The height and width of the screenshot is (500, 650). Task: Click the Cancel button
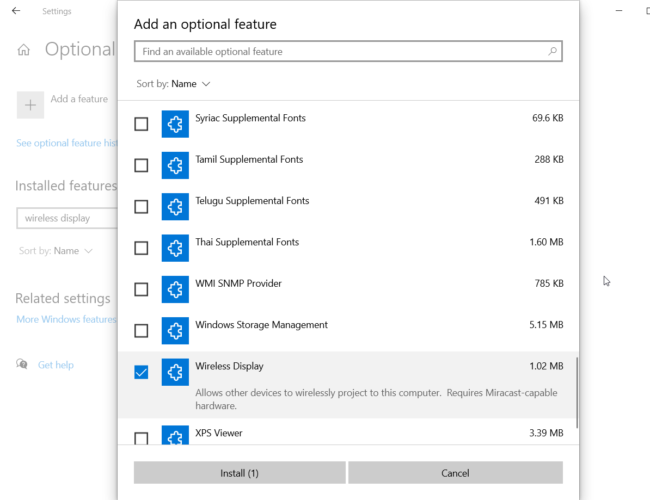[x=456, y=473]
